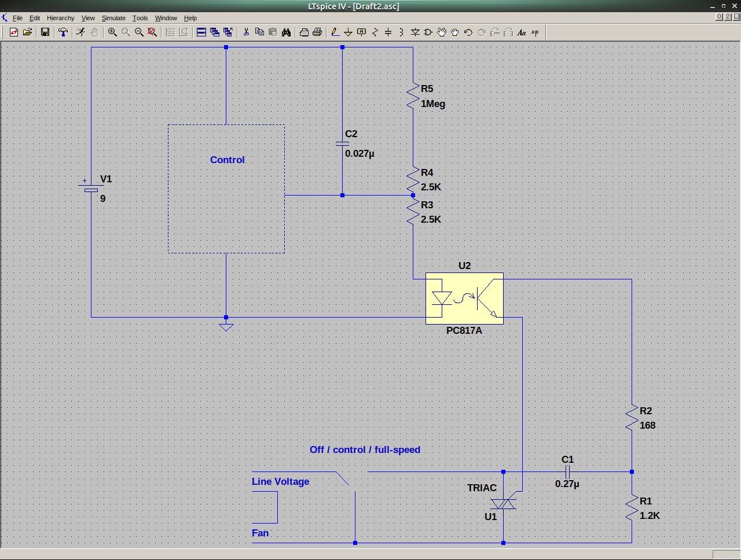Place a diode from toolbar
This screenshot has width=741, height=560.
pos(415,32)
